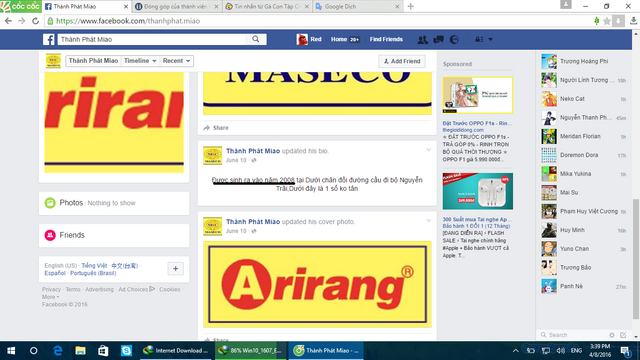Click the address bar URL
Screen dimensions: 640x360
click(128, 21)
